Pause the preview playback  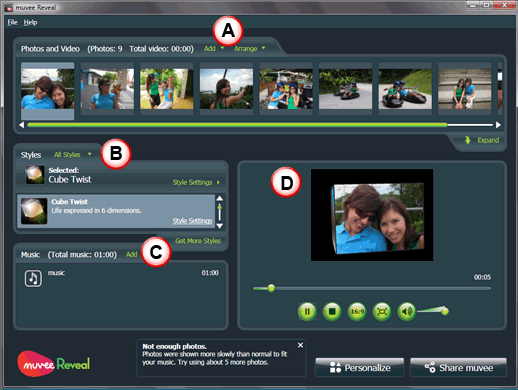307,311
